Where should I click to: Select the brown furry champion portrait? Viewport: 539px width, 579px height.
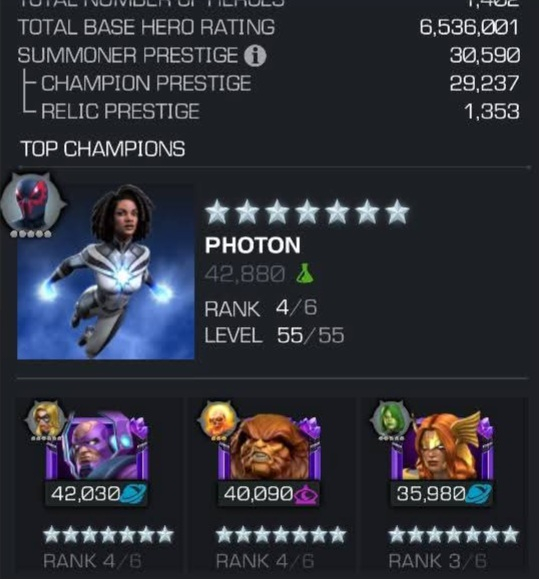click(x=270, y=446)
